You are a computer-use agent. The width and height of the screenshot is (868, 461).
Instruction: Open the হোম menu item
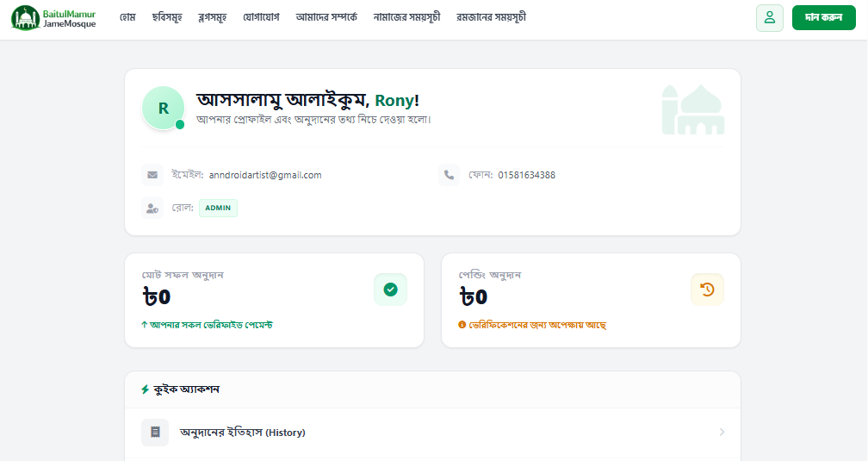[x=127, y=17]
